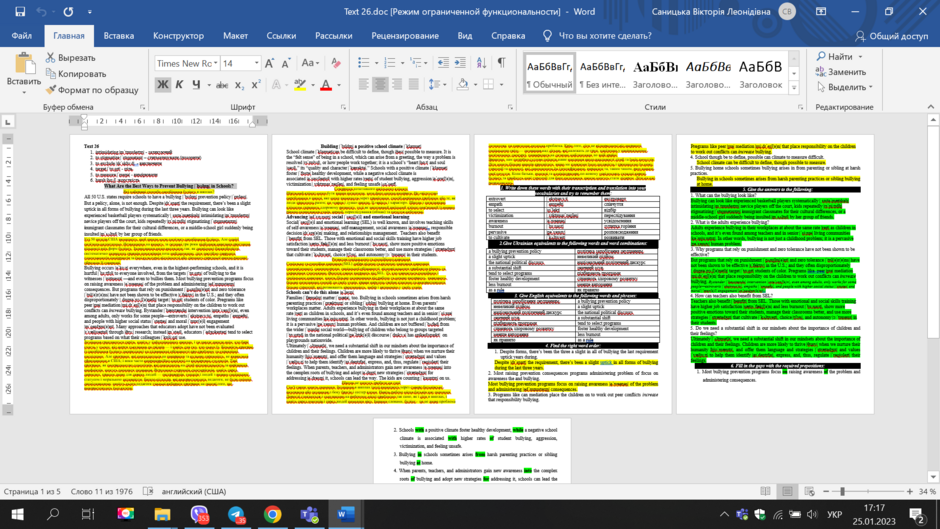This screenshot has width=940, height=529.
Task: Toggle subscript x₂ formatting
Action: coord(239,85)
